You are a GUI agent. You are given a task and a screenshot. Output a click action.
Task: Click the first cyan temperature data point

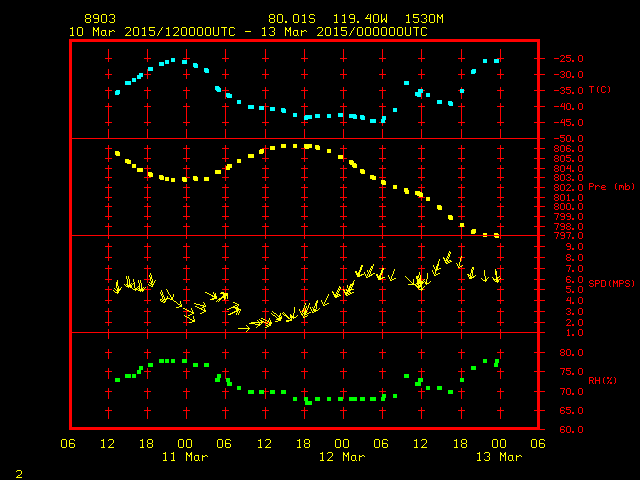118,93
